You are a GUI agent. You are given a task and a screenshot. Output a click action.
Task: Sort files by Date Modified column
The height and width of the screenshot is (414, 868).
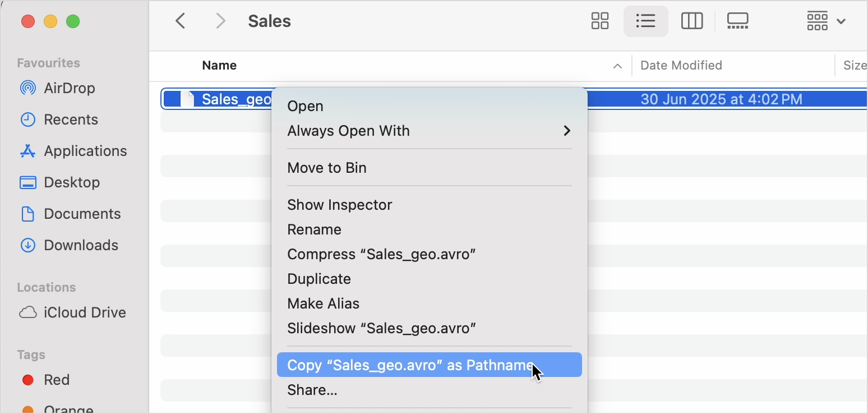(x=681, y=66)
